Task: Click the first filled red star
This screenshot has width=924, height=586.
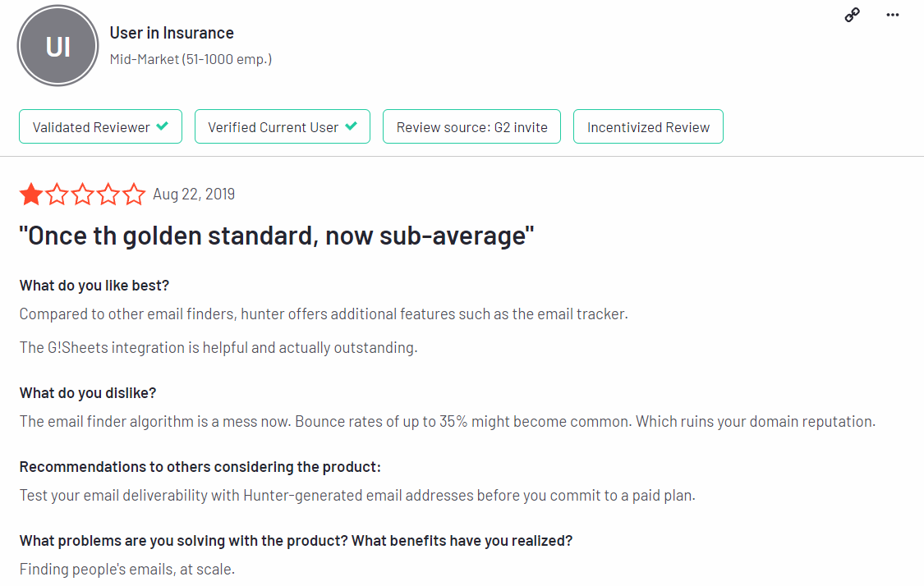Action: (31, 195)
